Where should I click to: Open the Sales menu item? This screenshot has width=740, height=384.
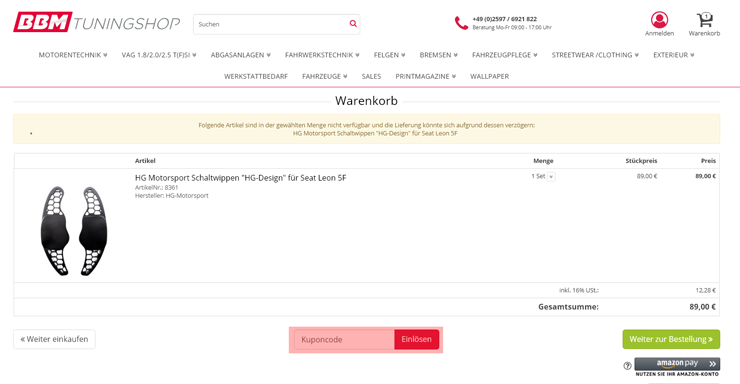point(371,76)
